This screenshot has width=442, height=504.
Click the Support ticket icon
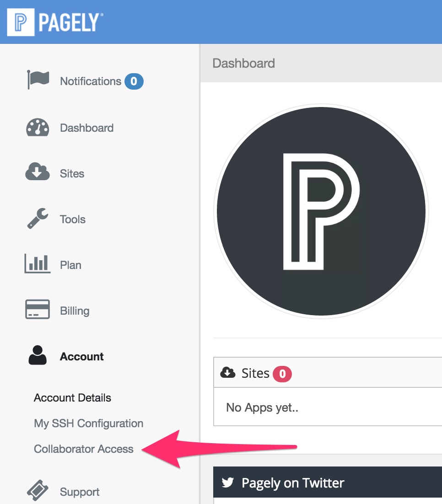[x=38, y=490]
